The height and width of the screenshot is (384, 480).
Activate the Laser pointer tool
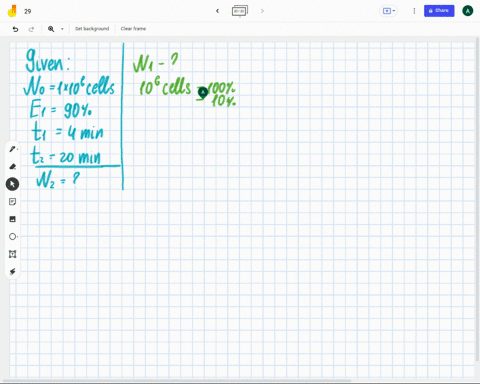click(x=13, y=272)
